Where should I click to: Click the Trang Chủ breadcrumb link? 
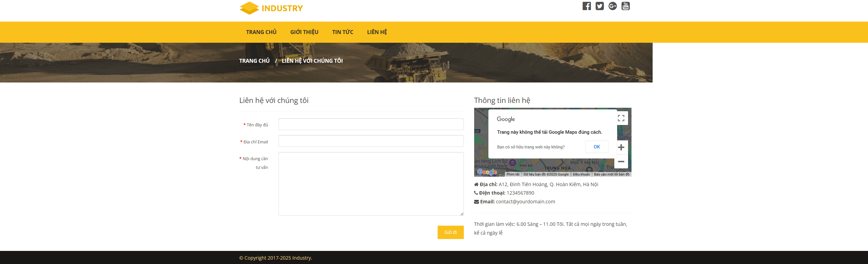[254, 61]
